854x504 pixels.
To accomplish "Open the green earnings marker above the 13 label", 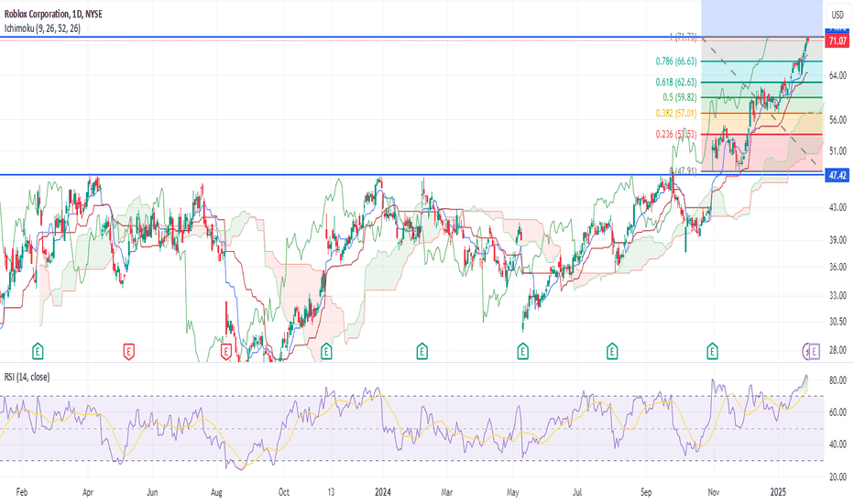I will coord(326,352).
